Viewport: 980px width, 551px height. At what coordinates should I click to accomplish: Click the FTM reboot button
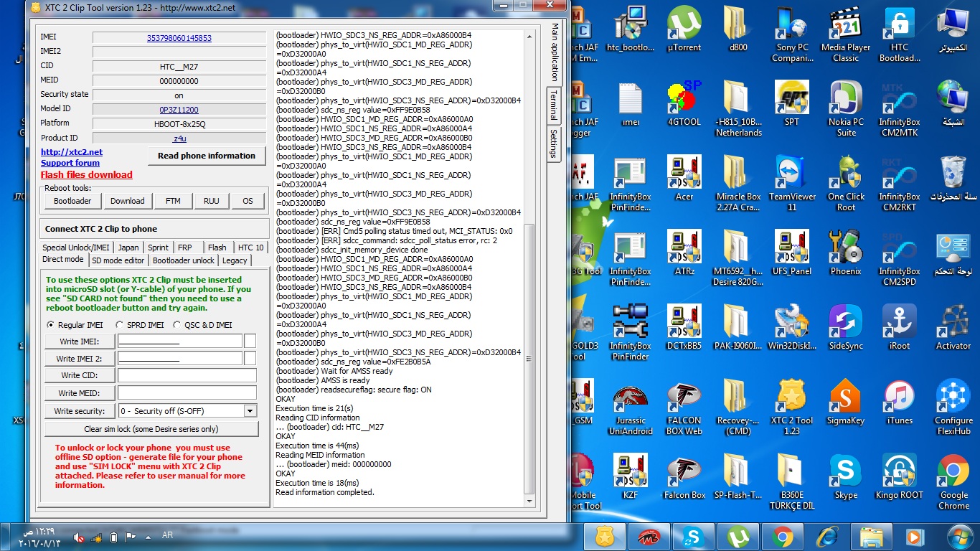click(173, 201)
